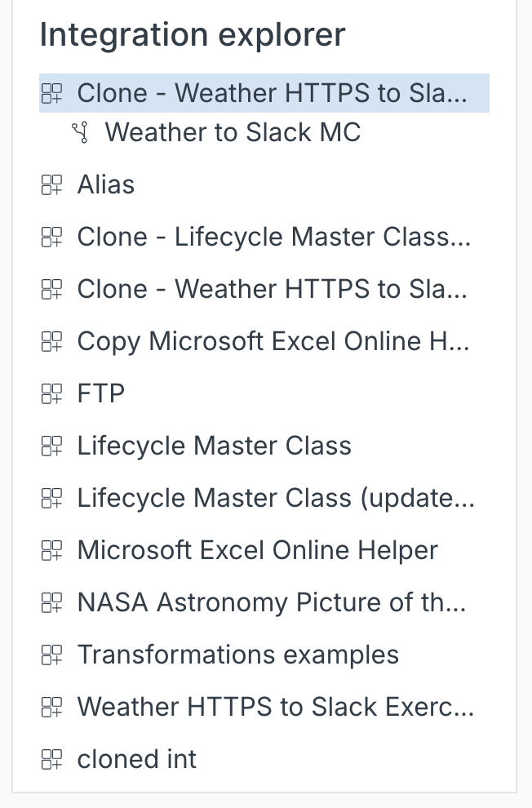Click the icon beside Transformations examples
This screenshot has width=532, height=808.
51,655
